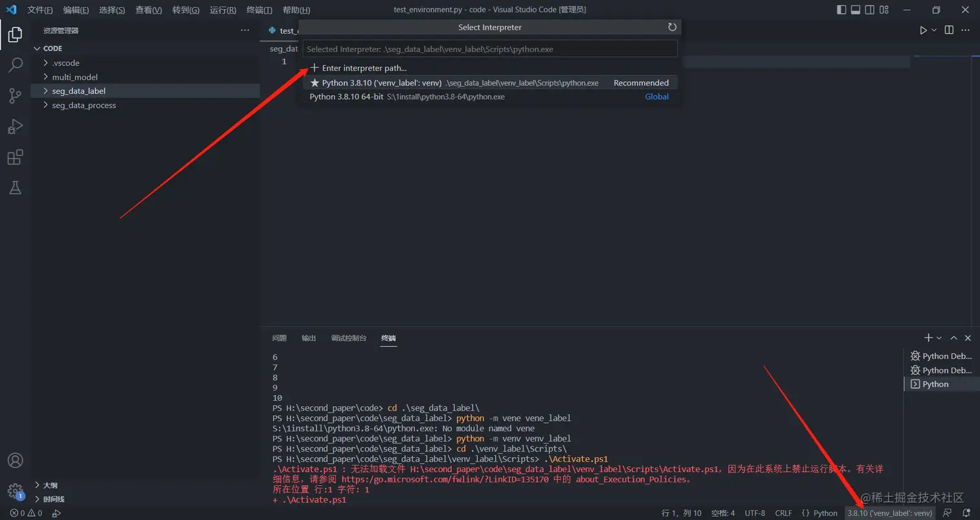Switch to the 输出 panel tab
Image resolution: width=980 pixels, height=520 pixels.
tap(309, 338)
